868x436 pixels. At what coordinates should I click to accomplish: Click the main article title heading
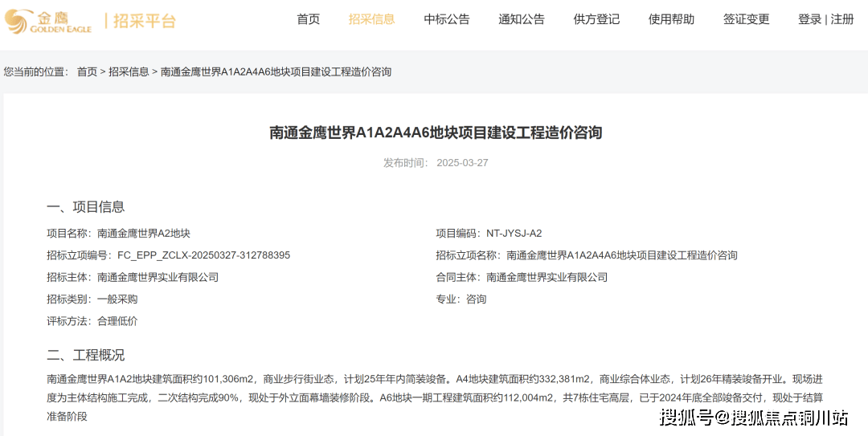(x=435, y=132)
